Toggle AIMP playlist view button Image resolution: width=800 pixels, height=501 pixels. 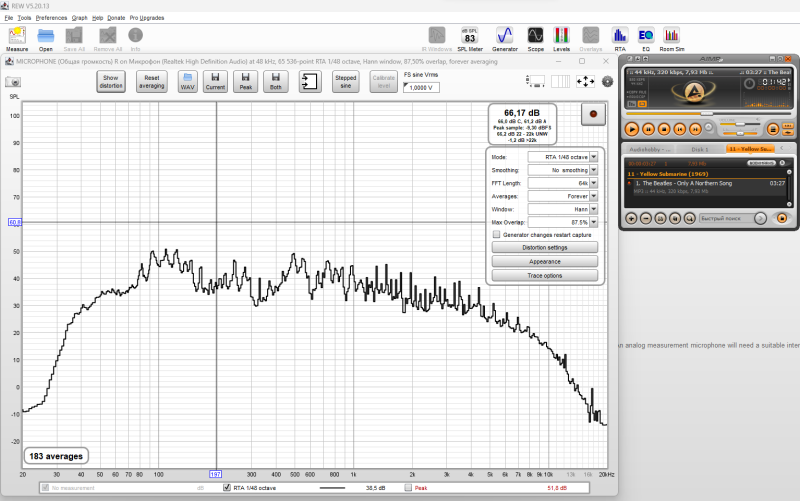(x=772, y=130)
